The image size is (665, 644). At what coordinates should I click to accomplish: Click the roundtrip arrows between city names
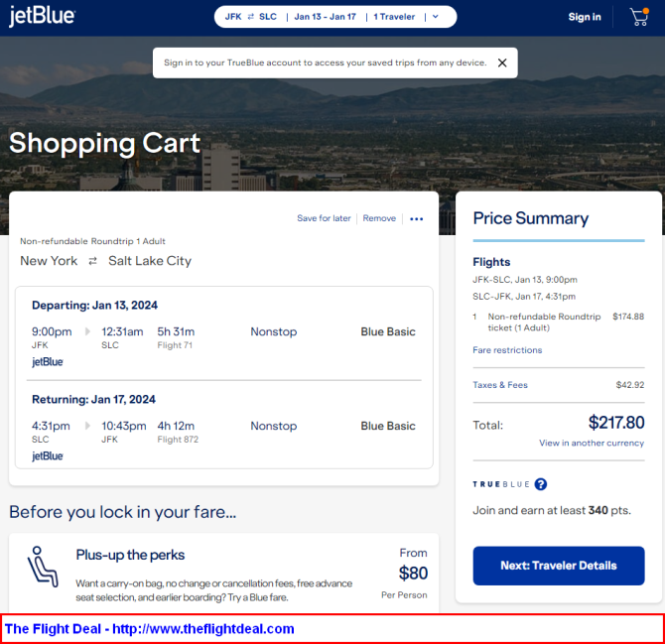coord(92,261)
